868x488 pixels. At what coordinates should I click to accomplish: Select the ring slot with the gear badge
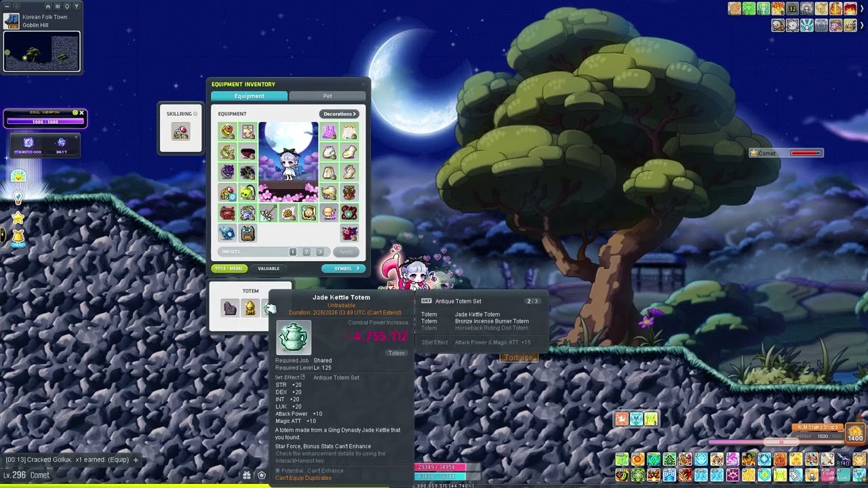coord(227,192)
